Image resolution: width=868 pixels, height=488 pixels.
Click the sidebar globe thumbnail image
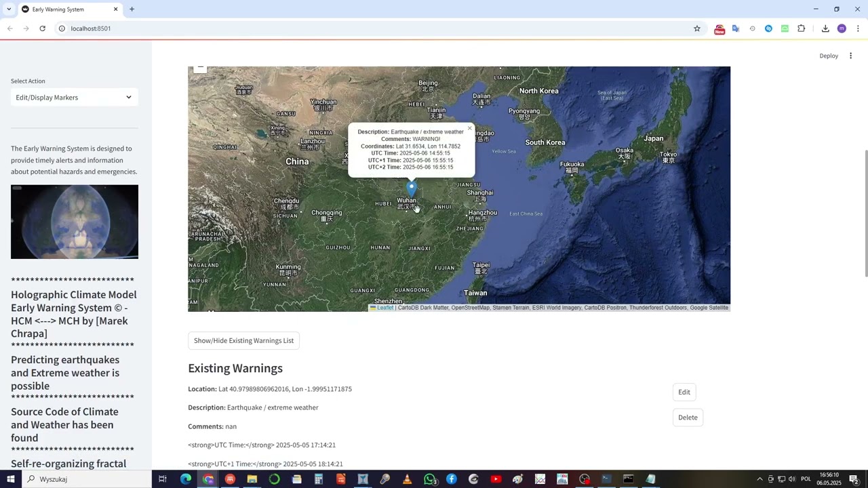(75, 222)
